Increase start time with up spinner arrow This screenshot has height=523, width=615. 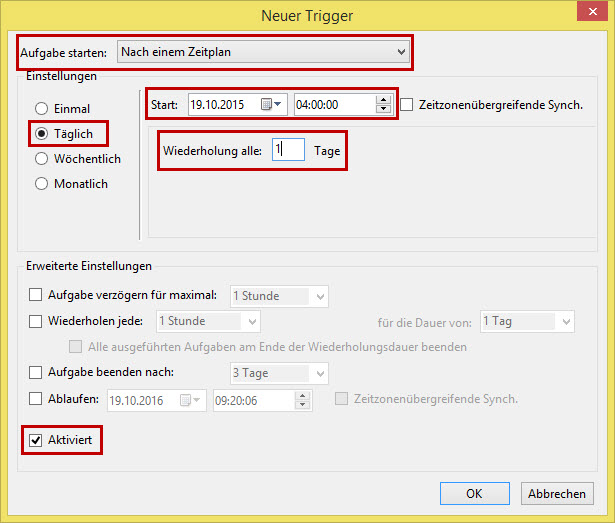383,100
